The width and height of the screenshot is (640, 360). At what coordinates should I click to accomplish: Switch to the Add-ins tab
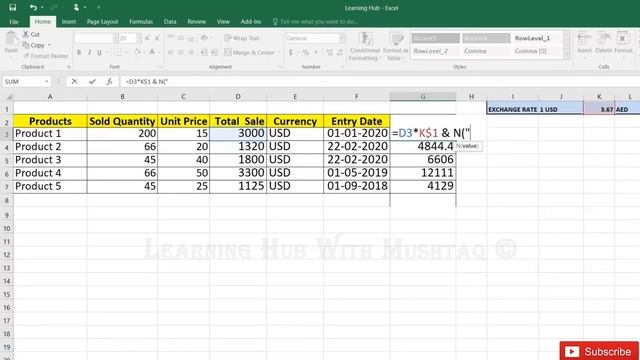click(x=251, y=22)
